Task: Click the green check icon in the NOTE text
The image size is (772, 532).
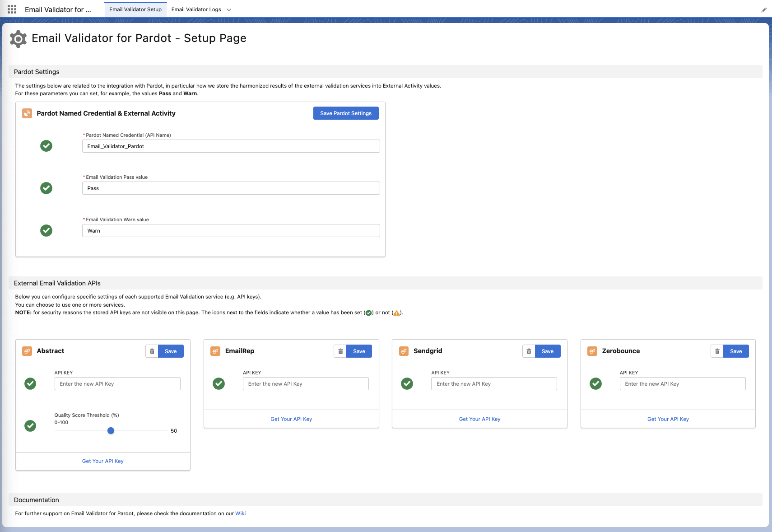Action: (369, 313)
